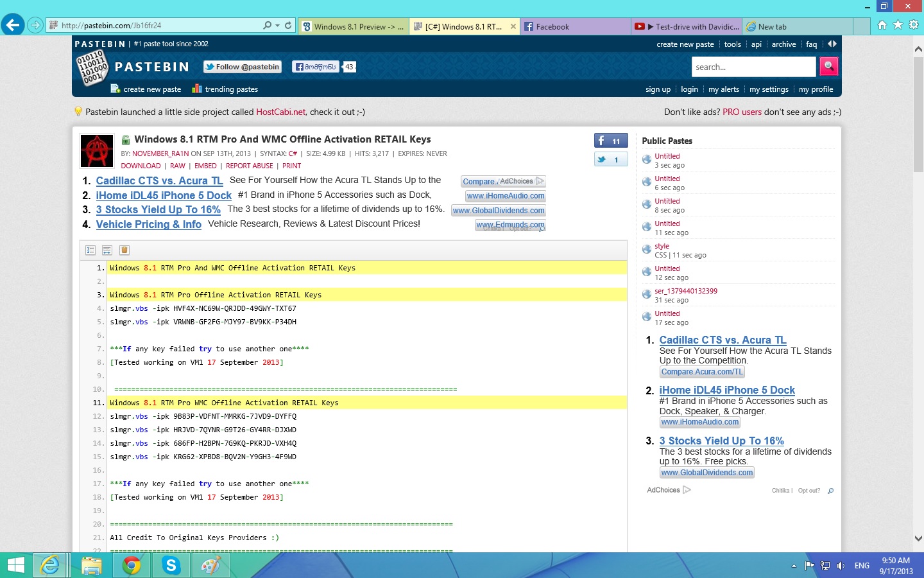Open ser_1379440132399 public paste
Viewport: 924px width, 578px height.
coord(686,291)
